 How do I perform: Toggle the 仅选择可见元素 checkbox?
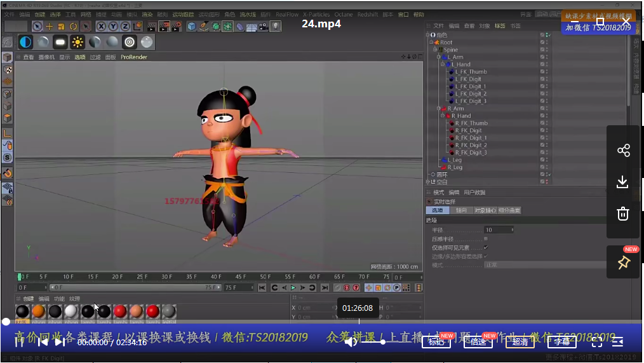pos(486,247)
